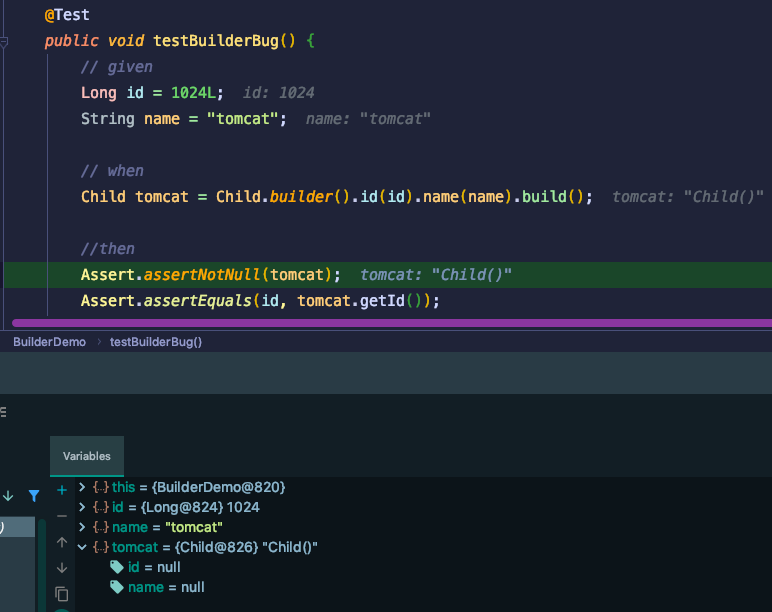Select the name = null field row
The height and width of the screenshot is (612, 772).
[165, 587]
